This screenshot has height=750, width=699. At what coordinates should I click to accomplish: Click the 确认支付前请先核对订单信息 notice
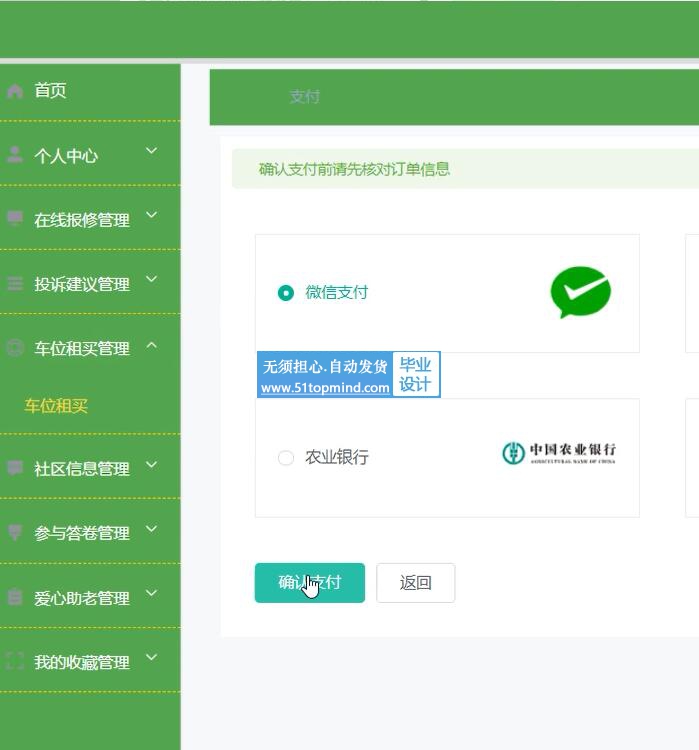point(354,169)
